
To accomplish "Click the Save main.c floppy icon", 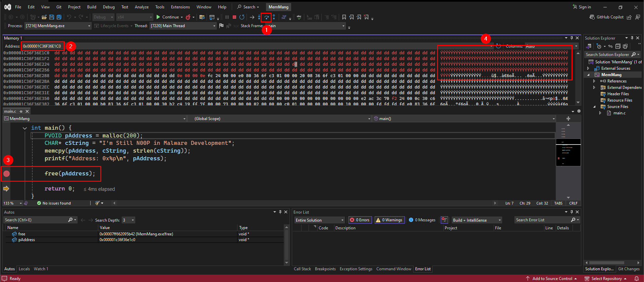I will (x=52, y=17).
